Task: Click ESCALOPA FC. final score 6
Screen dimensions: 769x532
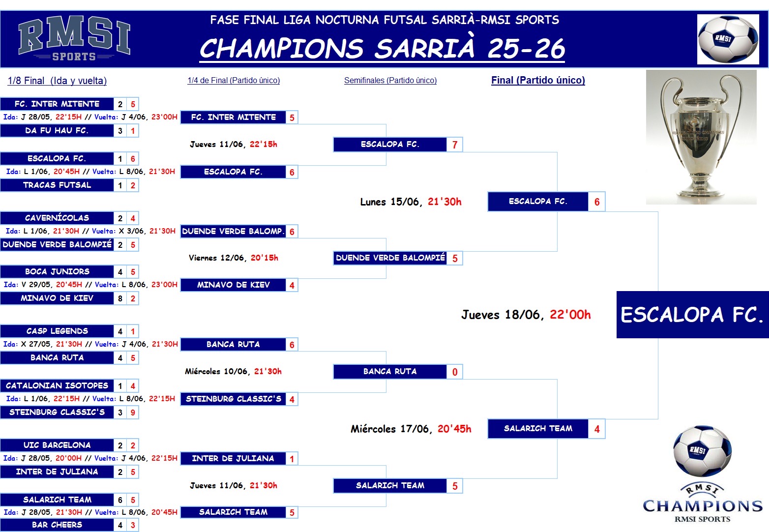Action: pos(597,202)
